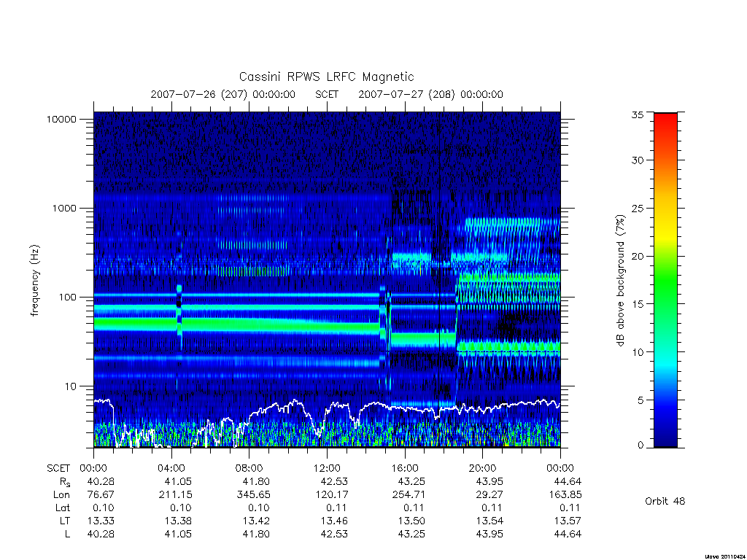Click LT value 13.42
This screenshot has width=747, height=560.
pos(256,521)
